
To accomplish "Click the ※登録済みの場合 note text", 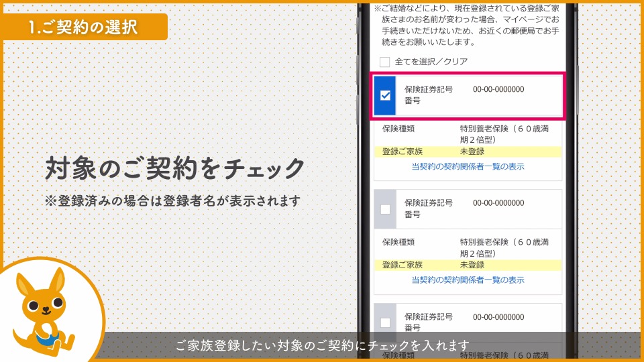I will tap(172, 200).
